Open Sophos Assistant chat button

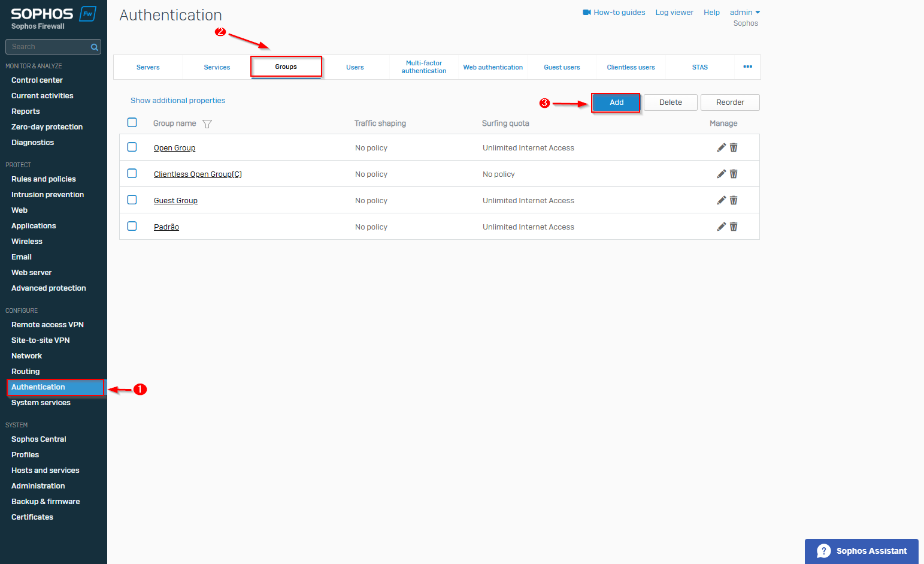pyautogui.click(x=861, y=551)
